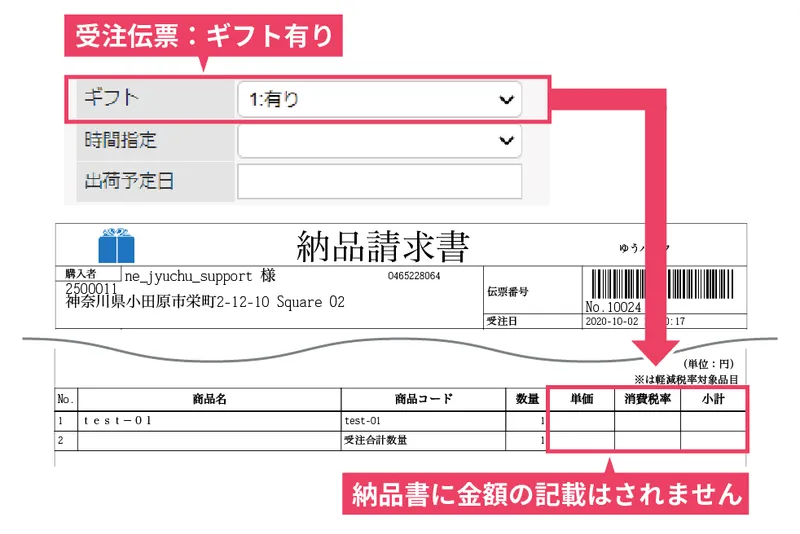Click the 商品名 column header
This screenshot has height=534, width=800.
pyautogui.click(x=209, y=399)
